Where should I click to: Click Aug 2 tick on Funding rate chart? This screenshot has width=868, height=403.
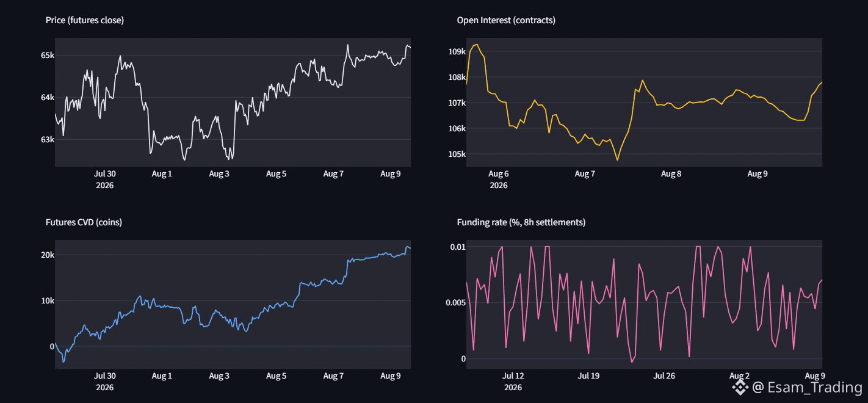[x=740, y=376]
